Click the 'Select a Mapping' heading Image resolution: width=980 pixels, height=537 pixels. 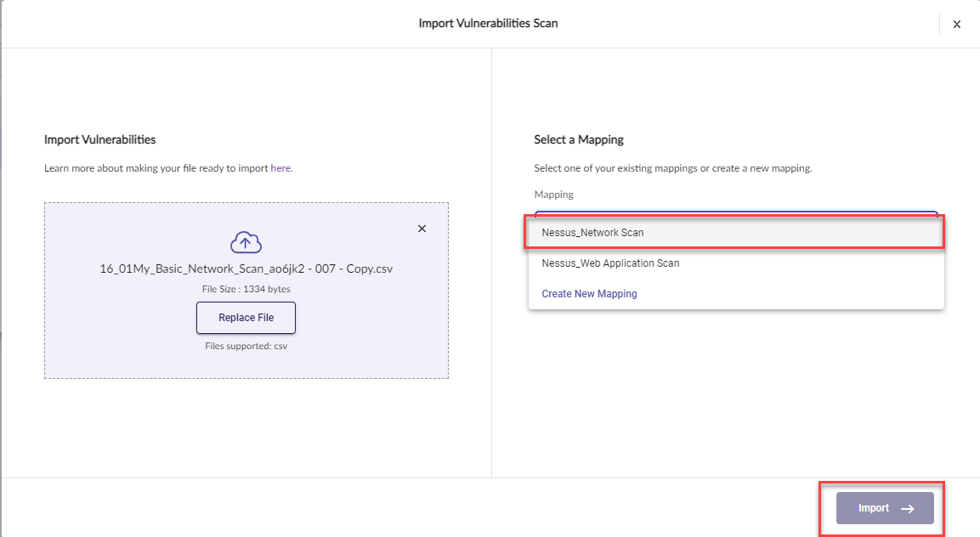[x=579, y=139]
